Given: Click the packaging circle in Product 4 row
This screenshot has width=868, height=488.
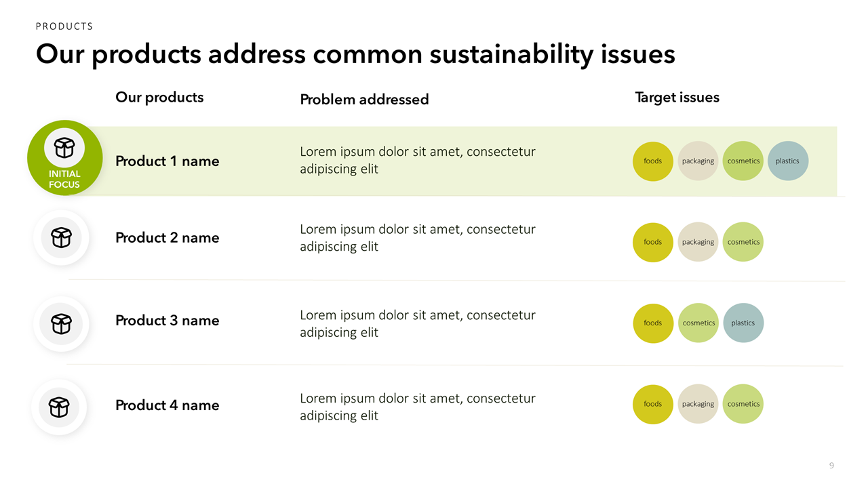Looking at the screenshot, I should point(698,404).
